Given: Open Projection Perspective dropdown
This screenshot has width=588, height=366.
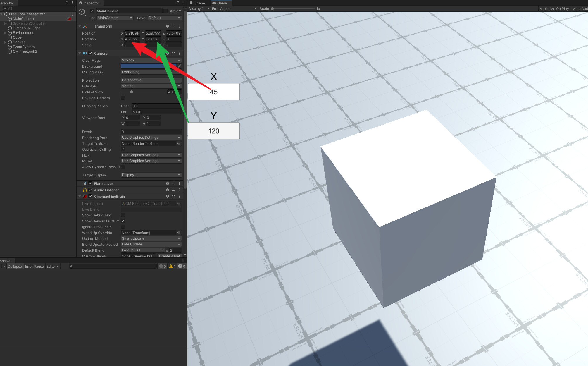Looking at the screenshot, I should [151, 80].
